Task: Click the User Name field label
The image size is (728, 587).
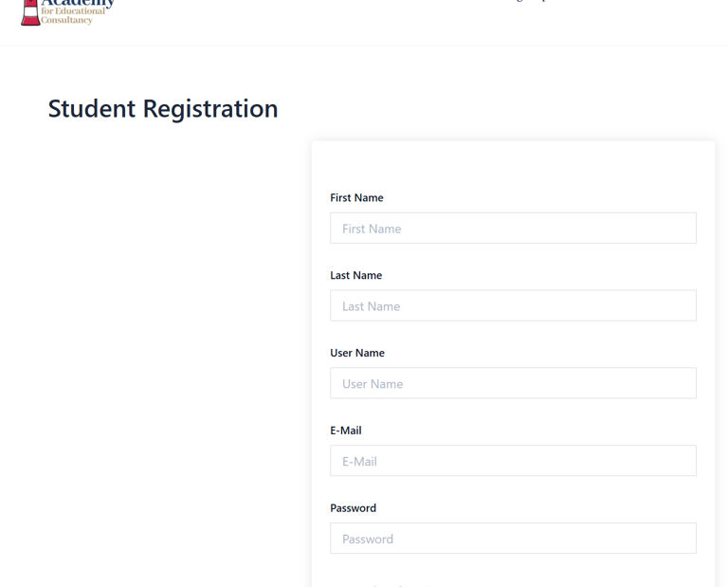Action: (357, 354)
